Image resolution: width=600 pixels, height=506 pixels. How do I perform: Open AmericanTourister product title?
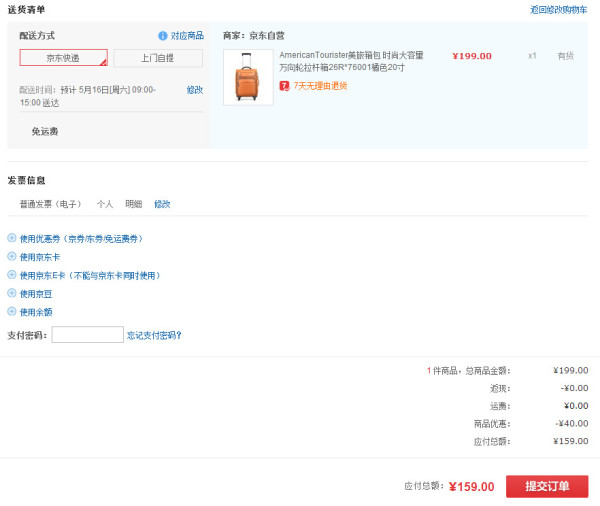tap(351, 61)
